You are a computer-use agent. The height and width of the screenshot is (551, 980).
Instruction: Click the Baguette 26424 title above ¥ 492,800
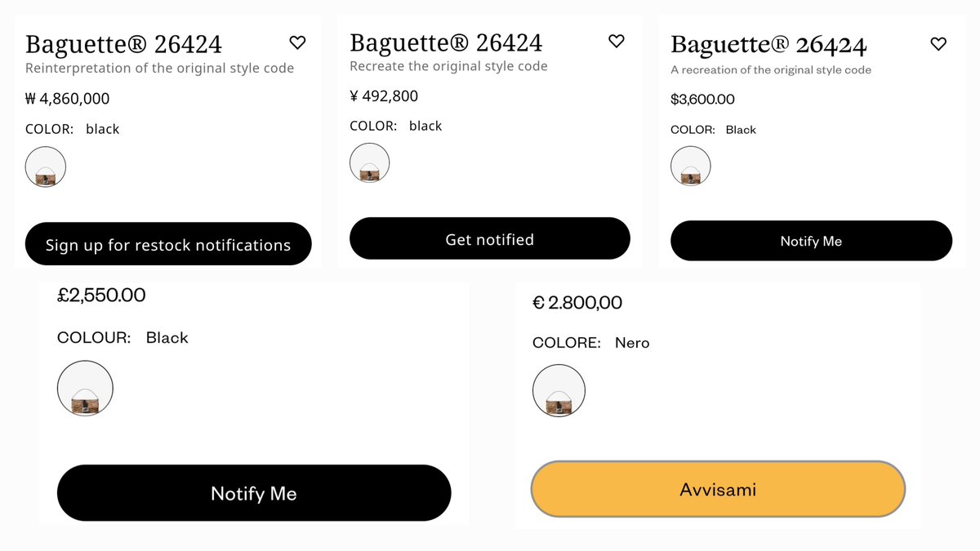446,42
